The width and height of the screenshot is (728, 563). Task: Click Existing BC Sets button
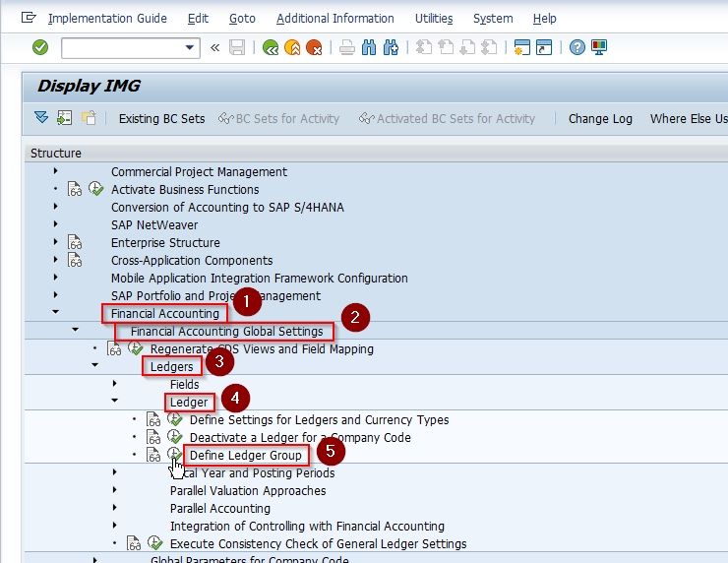(x=161, y=119)
